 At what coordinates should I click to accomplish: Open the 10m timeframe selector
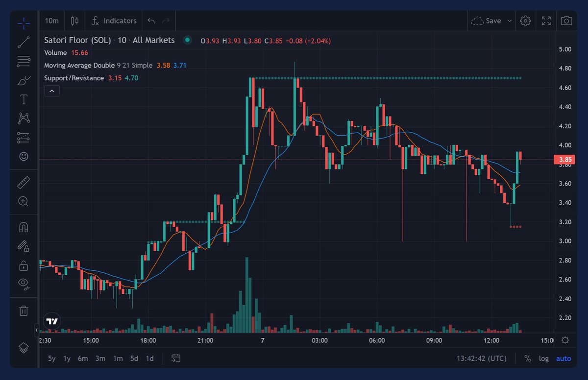click(51, 21)
